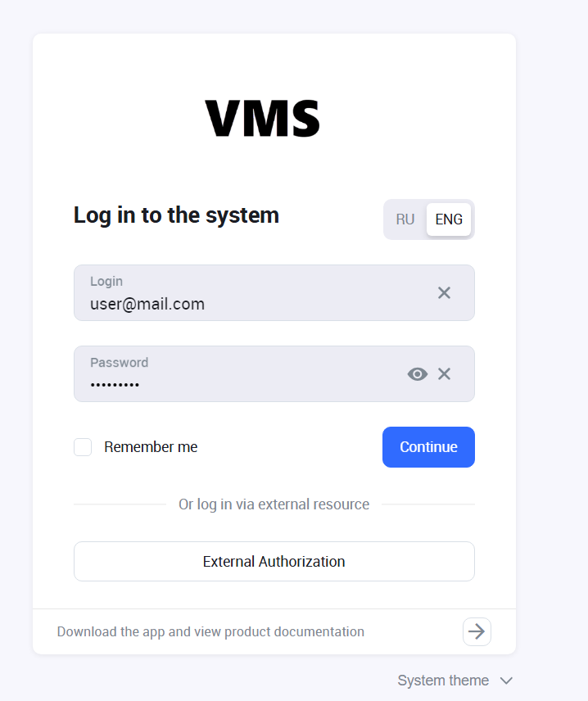588x701 pixels.
Task: Select the arrow icon next to documentation text
Action: click(477, 631)
